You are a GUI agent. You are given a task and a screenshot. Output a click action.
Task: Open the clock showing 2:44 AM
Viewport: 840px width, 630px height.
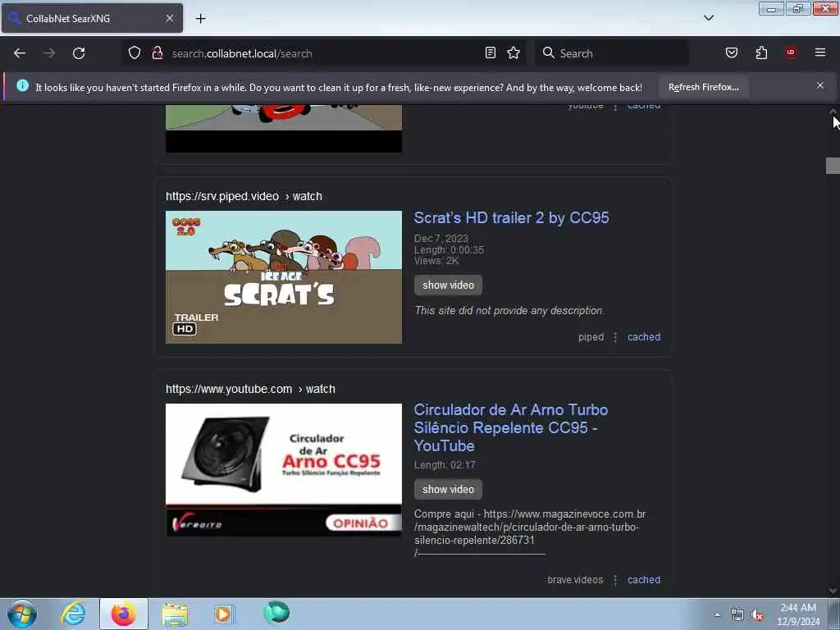tap(798, 614)
